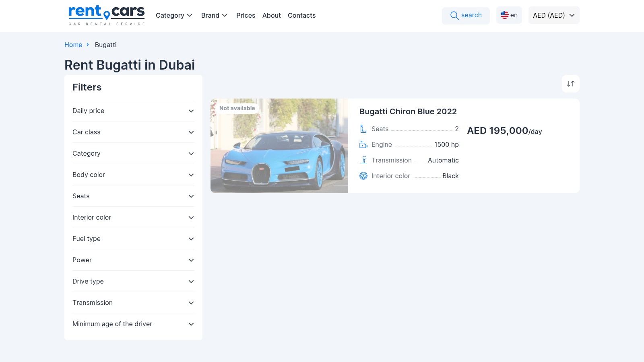Viewport: 644px width, 362px height.
Task: Expand the Fuel type filter
Action: tap(133, 239)
